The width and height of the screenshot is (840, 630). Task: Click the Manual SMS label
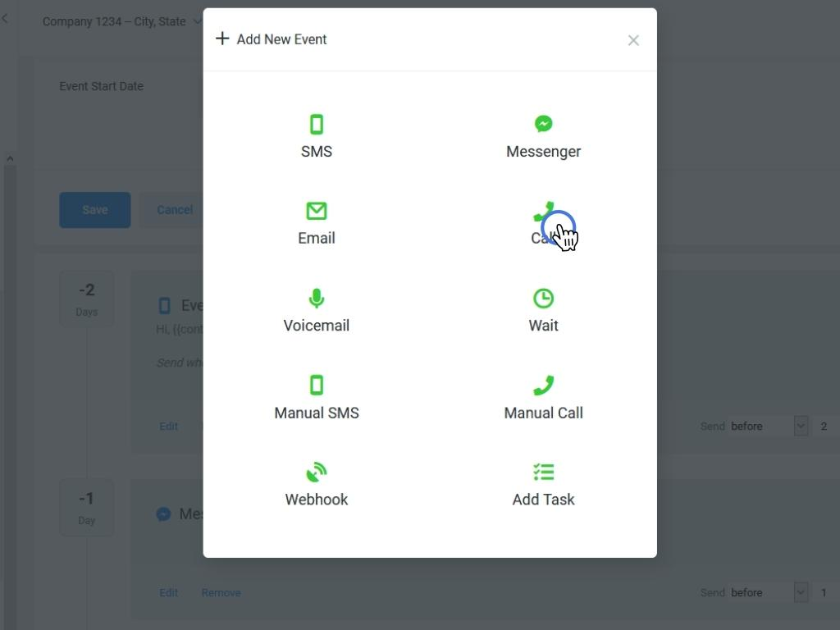pos(317,413)
